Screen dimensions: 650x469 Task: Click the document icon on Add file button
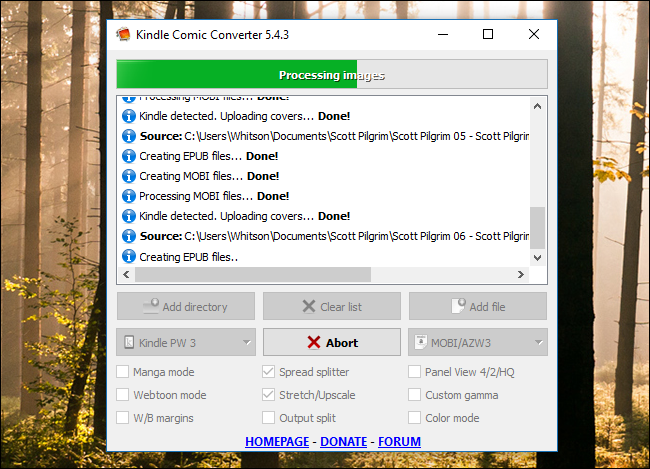click(x=458, y=306)
